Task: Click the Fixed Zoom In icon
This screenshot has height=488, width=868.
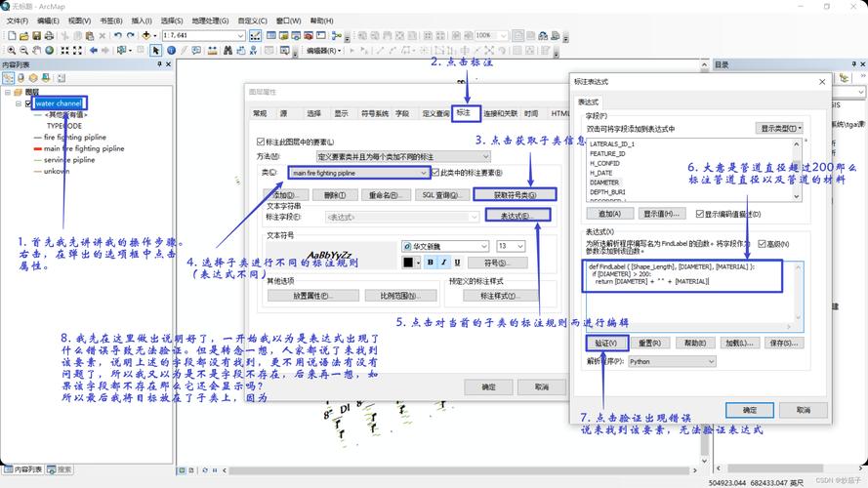Action: pyautogui.click(x=64, y=51)
